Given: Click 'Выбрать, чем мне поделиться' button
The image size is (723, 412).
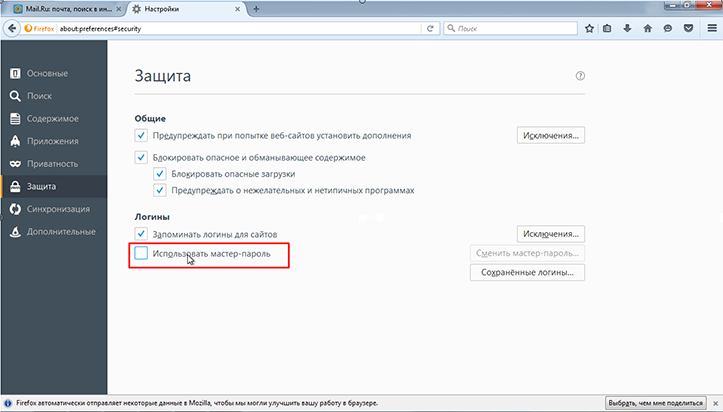Looking at the screenshot, I should tap(661, 401).
